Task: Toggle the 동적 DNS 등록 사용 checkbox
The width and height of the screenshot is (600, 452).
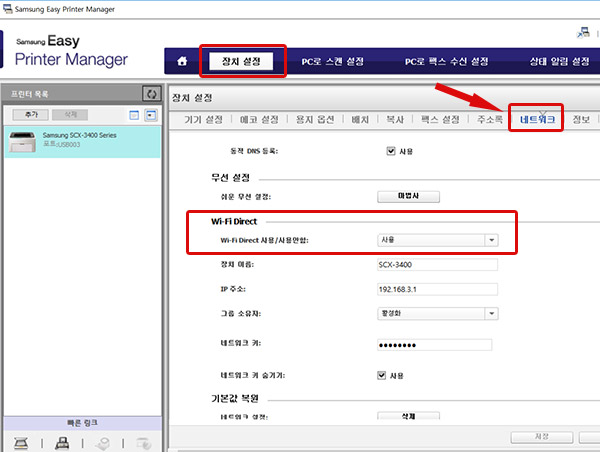Action: click(390, 151)
